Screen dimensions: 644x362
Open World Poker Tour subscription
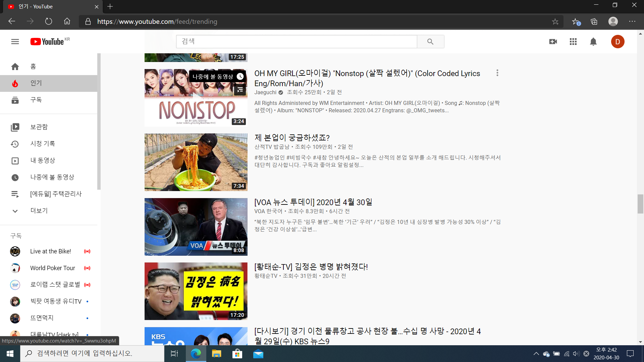coord(49,268)
